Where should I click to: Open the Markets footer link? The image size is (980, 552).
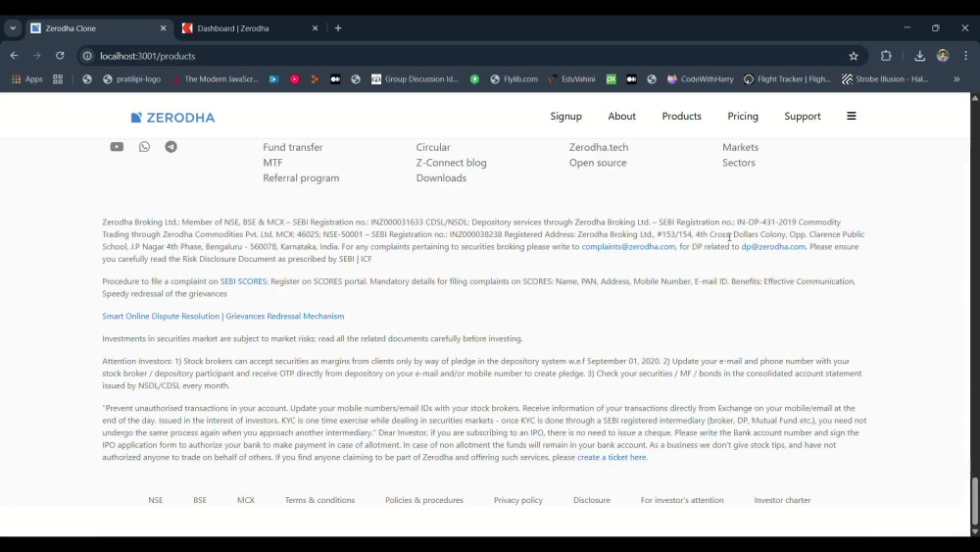(x=740, y=147)
